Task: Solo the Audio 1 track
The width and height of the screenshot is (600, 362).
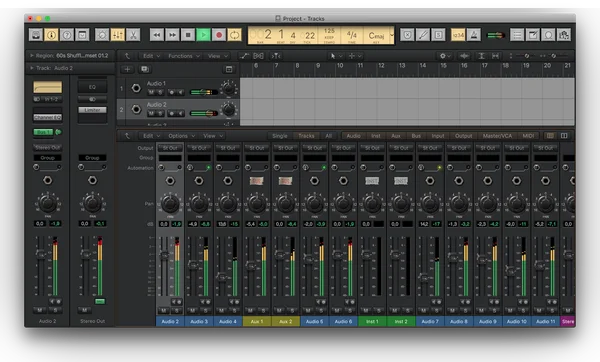Action: click(160, 92)
